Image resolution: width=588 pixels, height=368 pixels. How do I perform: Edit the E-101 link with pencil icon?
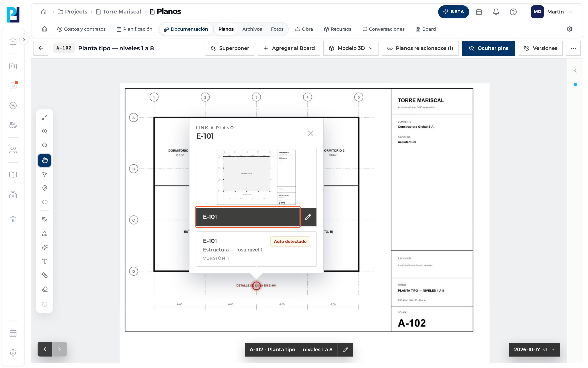point(308,217)
